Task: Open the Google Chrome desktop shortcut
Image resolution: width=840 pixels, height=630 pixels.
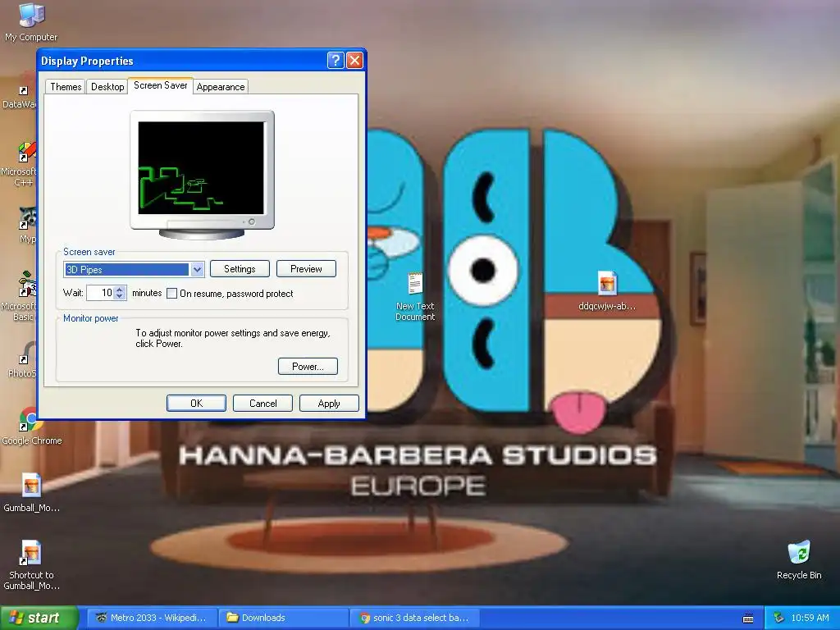Action: point(31,427)
